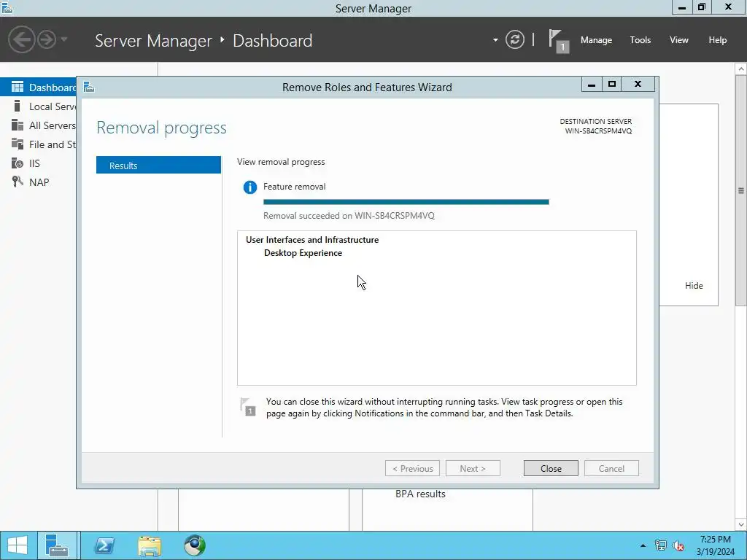Select Local Server in the sidebar
The image size is (747, 560).
click(38, 106)
